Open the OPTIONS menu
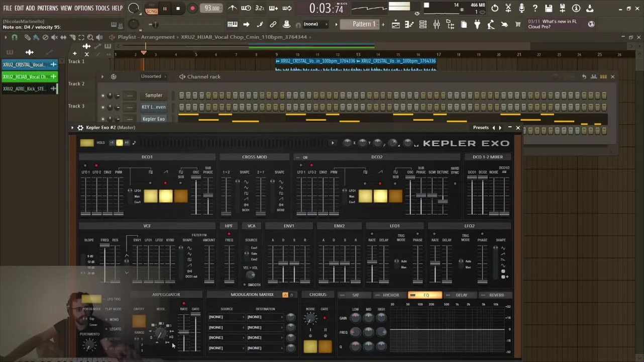Image resolution: width=644 pixels, height=362 pixels. pos(84,8)
